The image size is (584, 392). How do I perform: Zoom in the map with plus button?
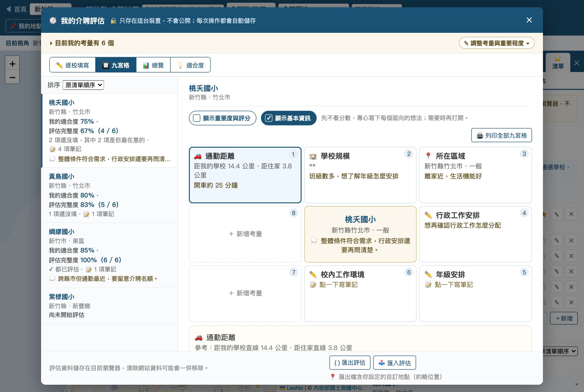click(x=12, y=64)
